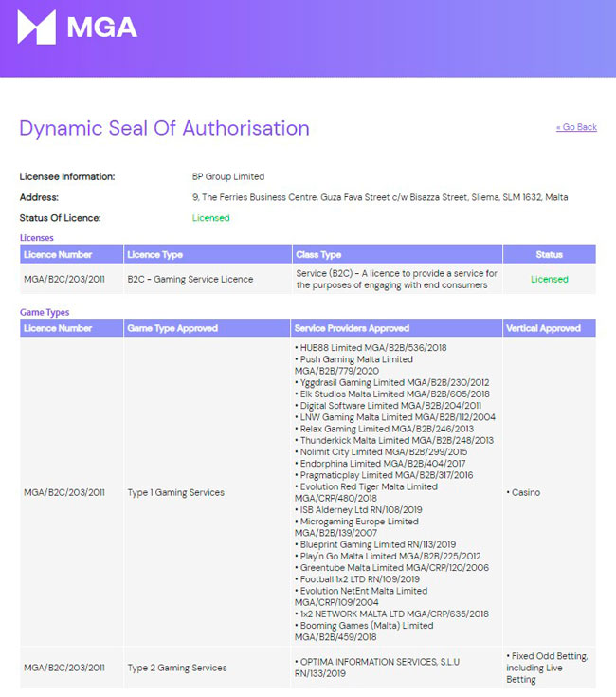616x697 pixels.
Task: Click the Type 1 Gaming Services cell
Action: pos(176,493)
